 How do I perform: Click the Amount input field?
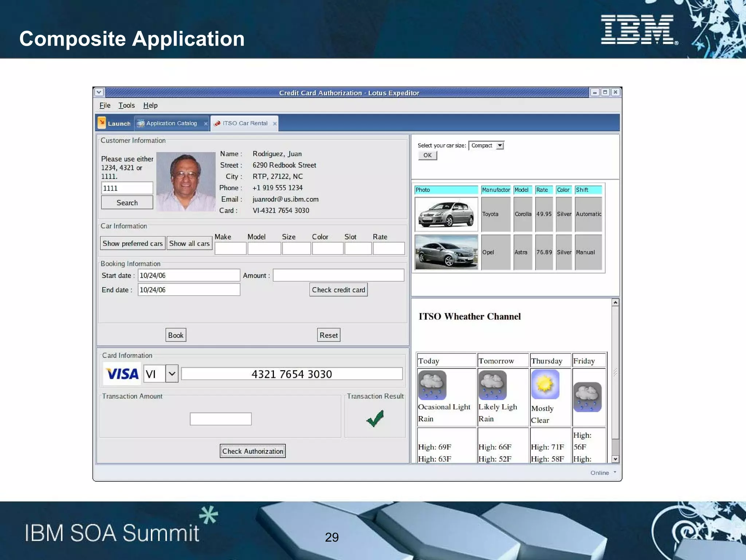pos(338,275)
